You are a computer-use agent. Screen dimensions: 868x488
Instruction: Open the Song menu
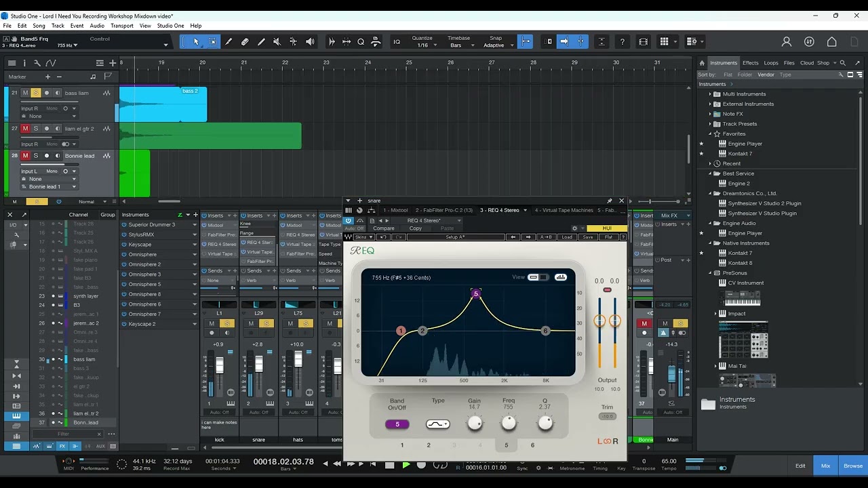pos(39,26)
